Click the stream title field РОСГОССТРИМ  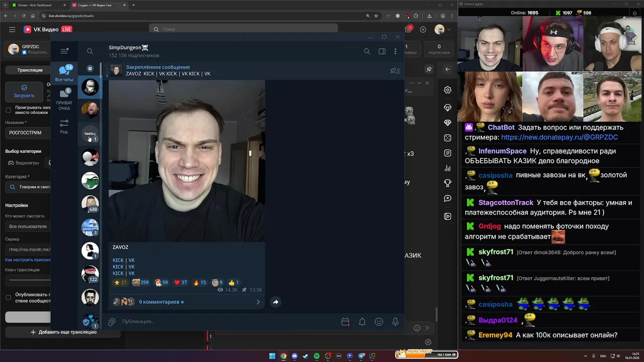[x=28, y=133]
